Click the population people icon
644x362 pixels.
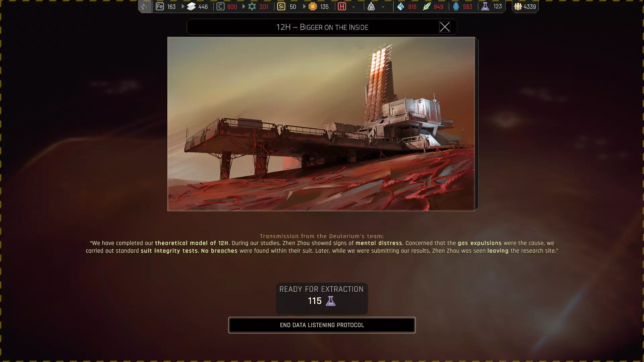(518, 6)
